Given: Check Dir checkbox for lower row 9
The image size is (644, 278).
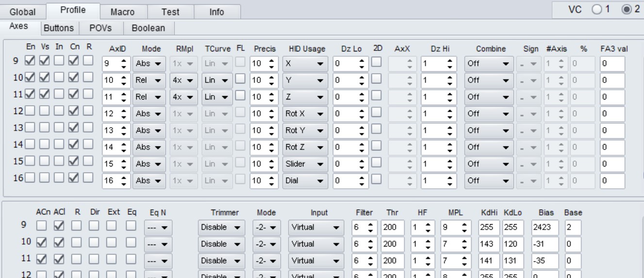Looking at the screenshot, I should coord(95,225).
